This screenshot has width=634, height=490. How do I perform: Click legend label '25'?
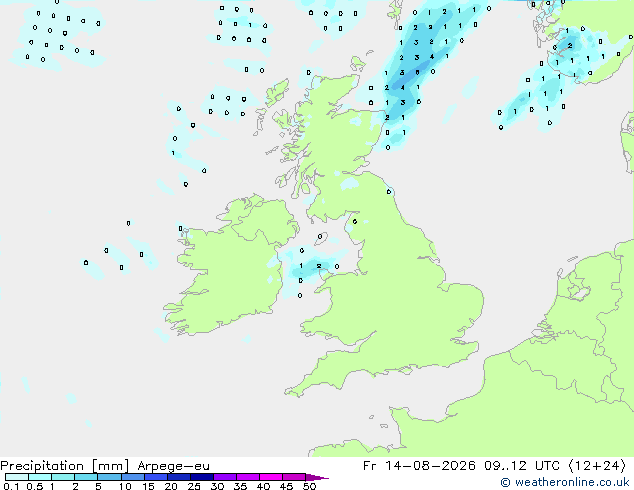(x=194, y=486)
